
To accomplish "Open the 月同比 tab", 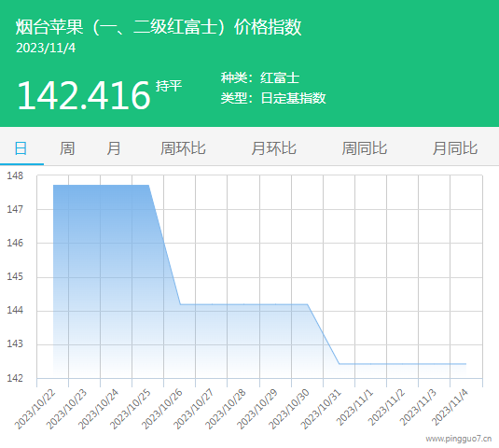I will pyautogui.click(x=455, y=148).
